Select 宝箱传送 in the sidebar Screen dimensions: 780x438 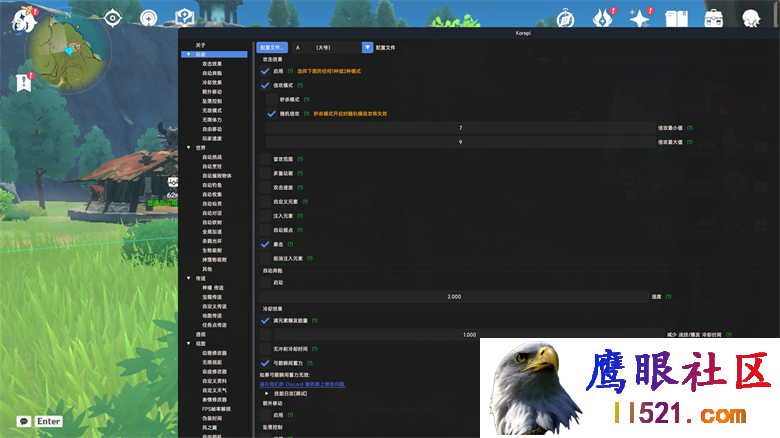[x=212, y=297]
